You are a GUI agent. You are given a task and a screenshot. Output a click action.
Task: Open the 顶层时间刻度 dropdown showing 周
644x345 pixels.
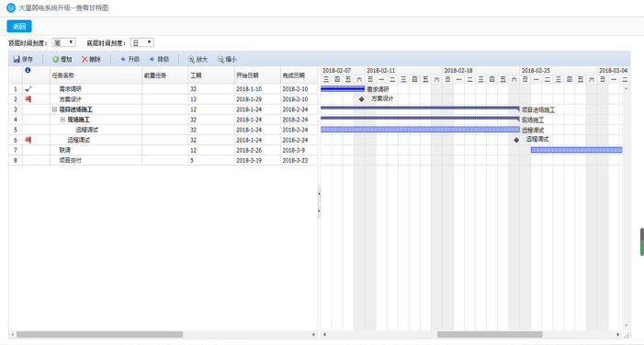(x=63, y=42)
